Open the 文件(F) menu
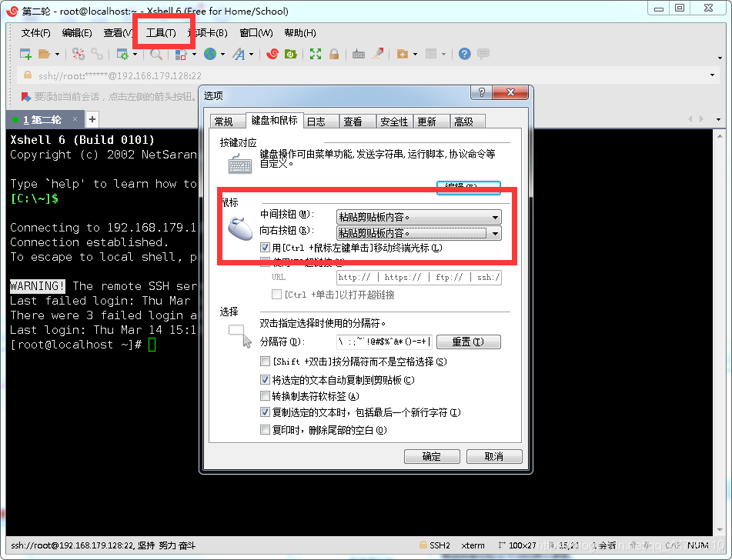Viewport: 732px width, 560px height. 35,33
